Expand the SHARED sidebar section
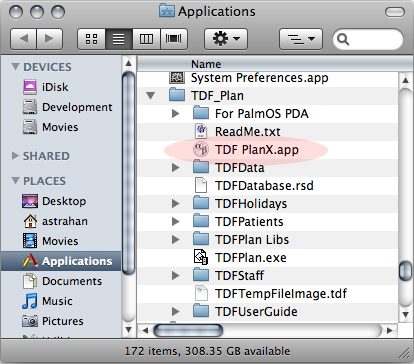Viewport: 414px width, 364px height. 15,156
